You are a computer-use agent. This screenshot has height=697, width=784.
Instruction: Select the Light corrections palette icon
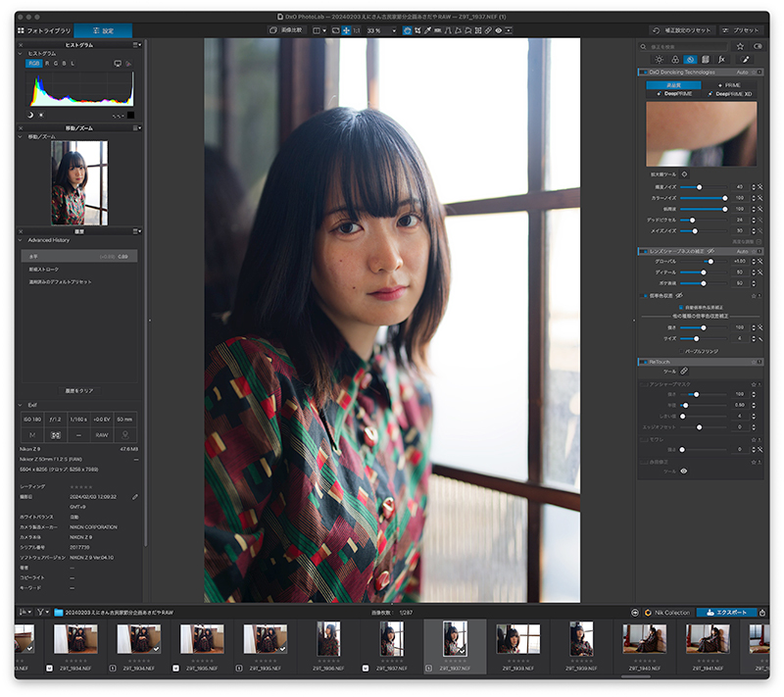(659, 60)
